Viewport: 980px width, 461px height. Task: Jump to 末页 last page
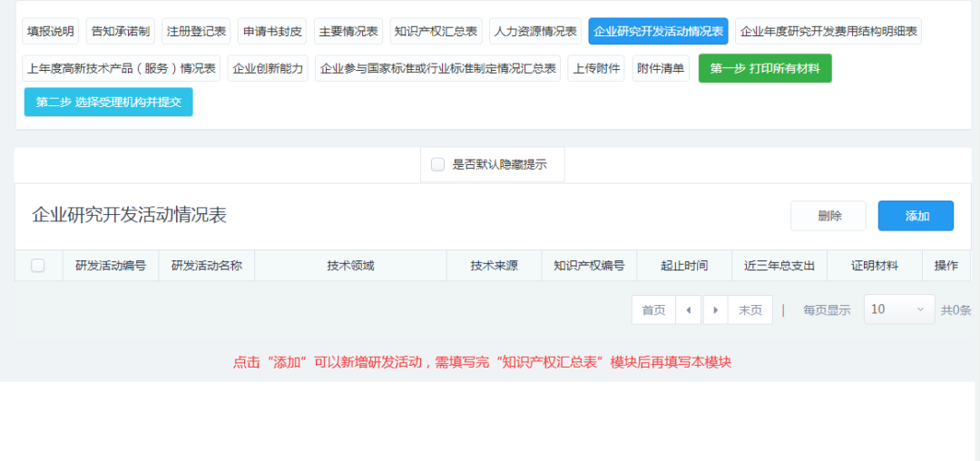pos(750,309)
